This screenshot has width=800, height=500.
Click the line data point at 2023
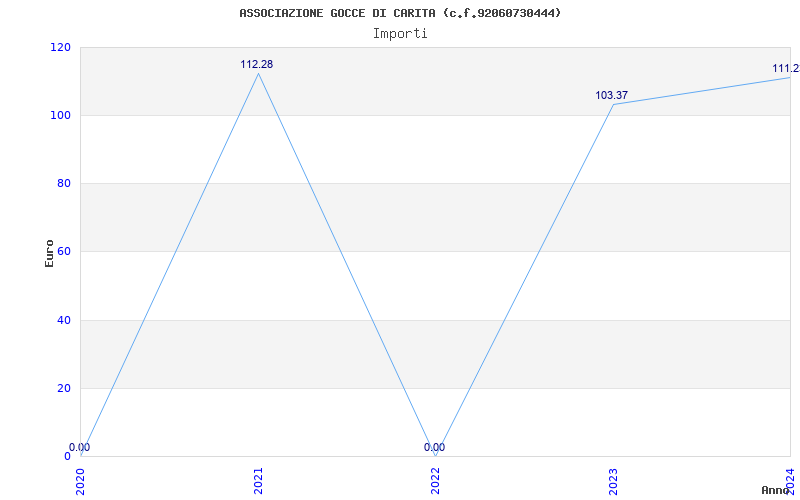[x=613, y=105]
